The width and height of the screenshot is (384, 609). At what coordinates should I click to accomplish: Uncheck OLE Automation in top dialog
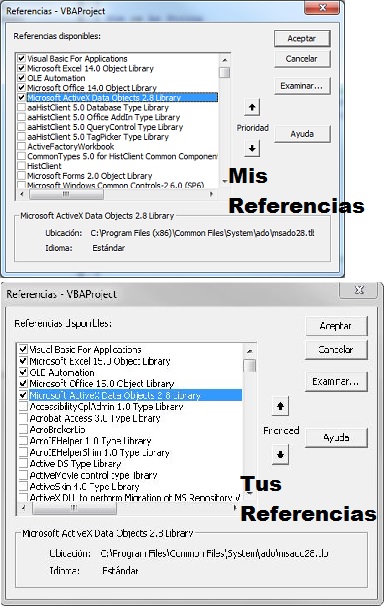22,78
